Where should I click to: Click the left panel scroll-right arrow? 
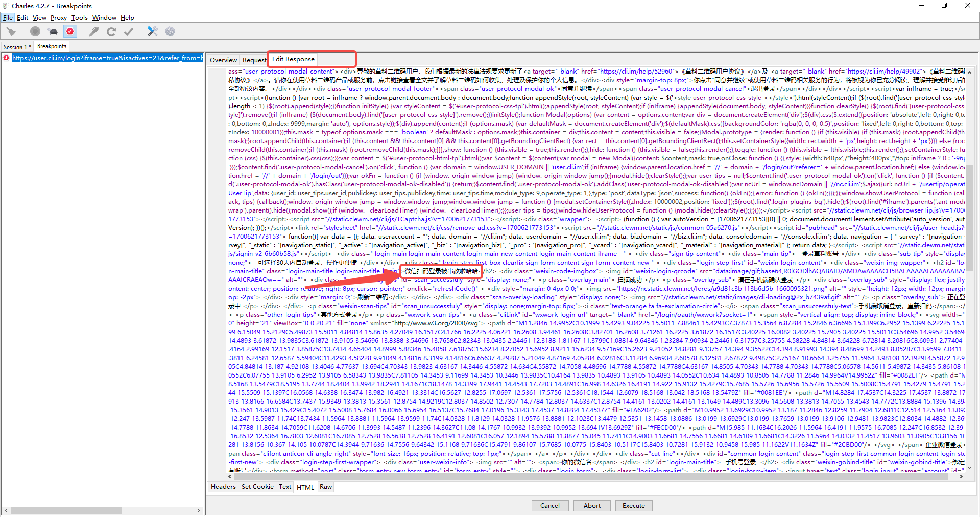[x=199, y=510]
